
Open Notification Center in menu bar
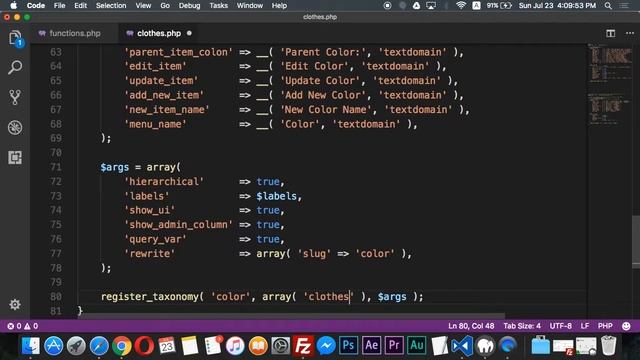pyautogui.click(x=624, y=6)
